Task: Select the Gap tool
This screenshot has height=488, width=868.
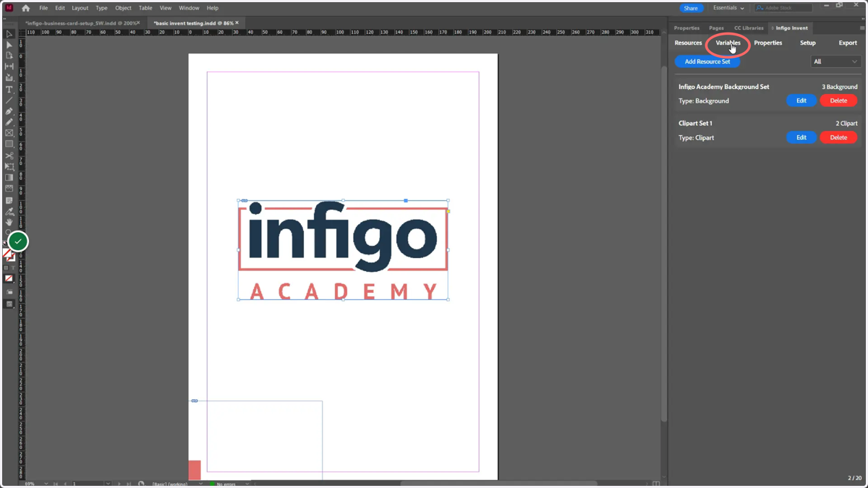Action: [9, 67]
